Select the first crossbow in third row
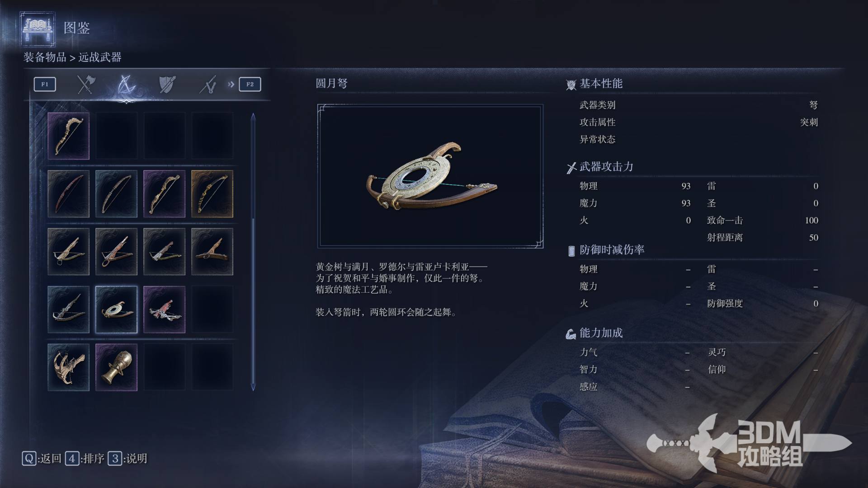 [x=69, y=252]
